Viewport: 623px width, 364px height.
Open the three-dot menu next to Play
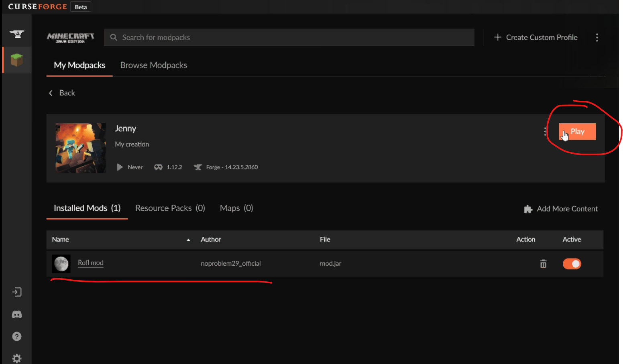(x=545, y=131)
